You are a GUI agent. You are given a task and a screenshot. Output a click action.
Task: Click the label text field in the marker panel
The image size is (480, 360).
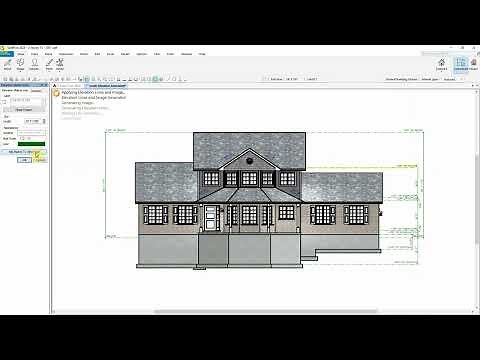click(x=27, y=101)
